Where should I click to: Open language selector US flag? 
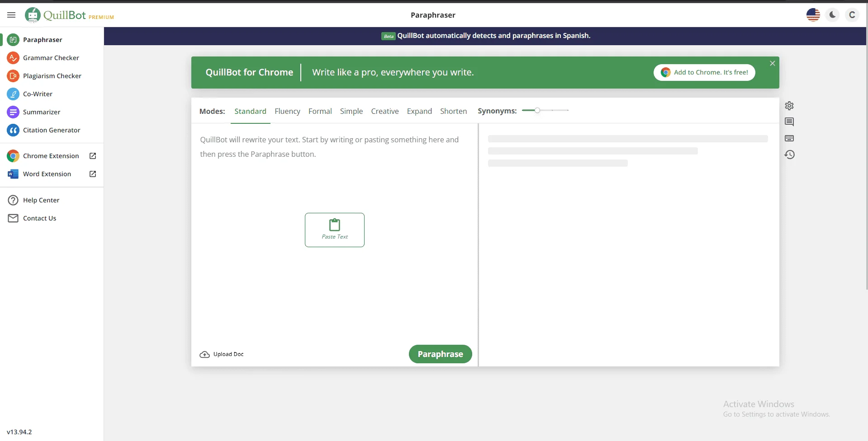click(813, 15)
